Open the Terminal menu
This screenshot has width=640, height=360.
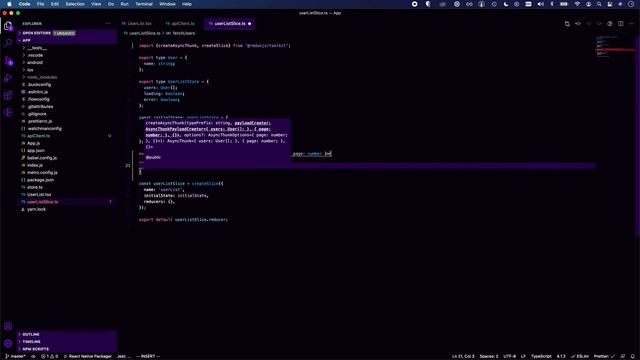(144, 4)
